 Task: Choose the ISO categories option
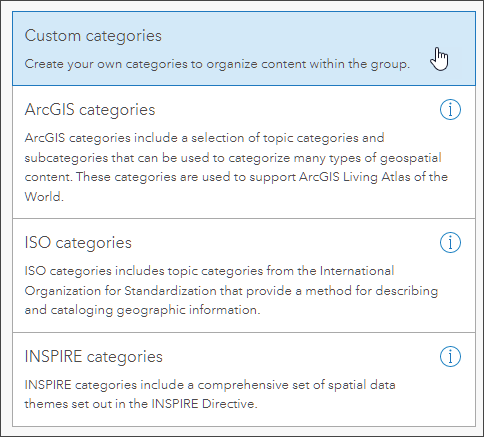244,276
